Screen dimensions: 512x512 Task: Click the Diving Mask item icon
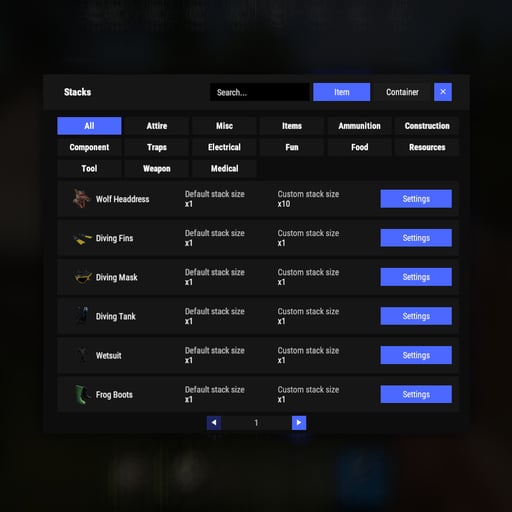[82, 277]
